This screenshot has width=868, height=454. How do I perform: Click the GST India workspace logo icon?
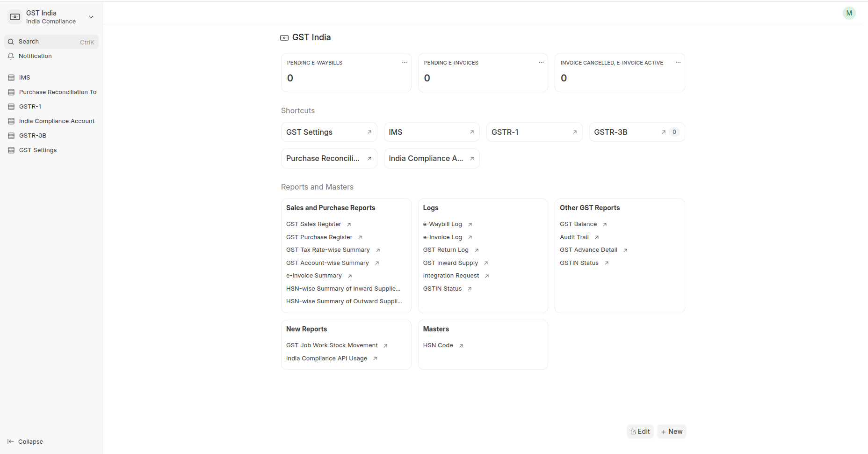tap(15, 17)
